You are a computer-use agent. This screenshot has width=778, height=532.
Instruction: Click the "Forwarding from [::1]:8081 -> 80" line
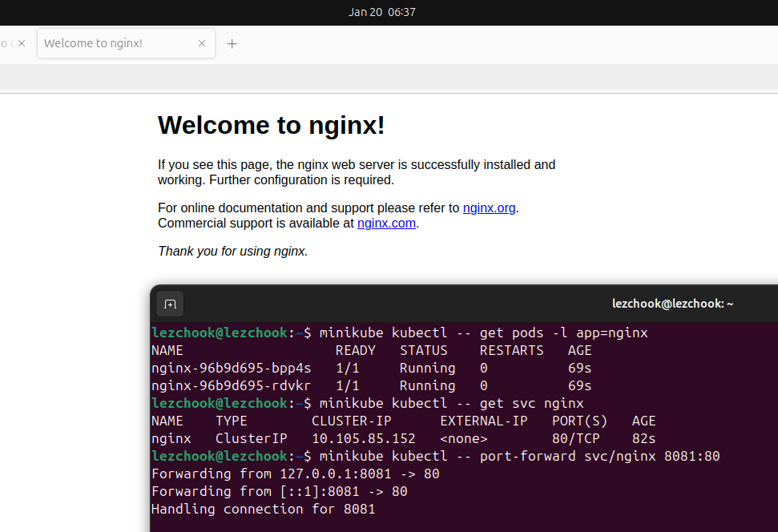280,491
